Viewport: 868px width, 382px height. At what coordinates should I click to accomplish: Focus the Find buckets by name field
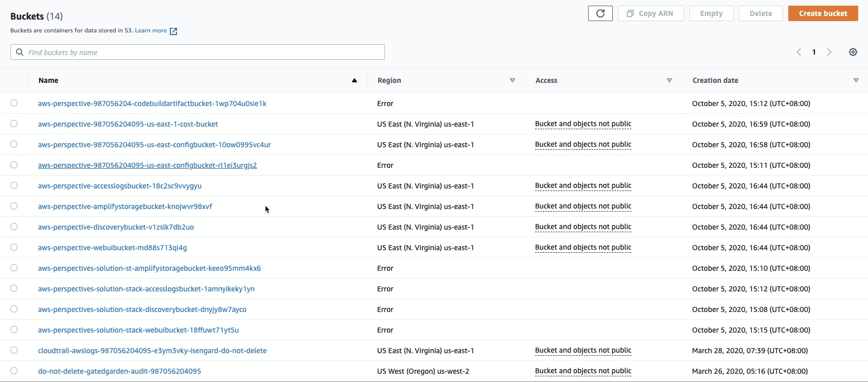point(198,52)
